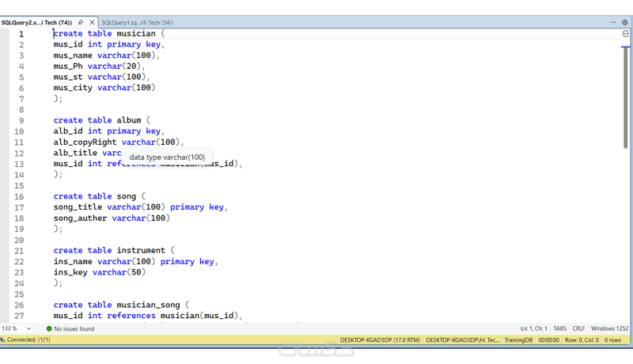The width and height of the screenshot is (633, 364).
Task: Click the Ln: 1, Ch: 1 position indicator
Action: point(533,328)
